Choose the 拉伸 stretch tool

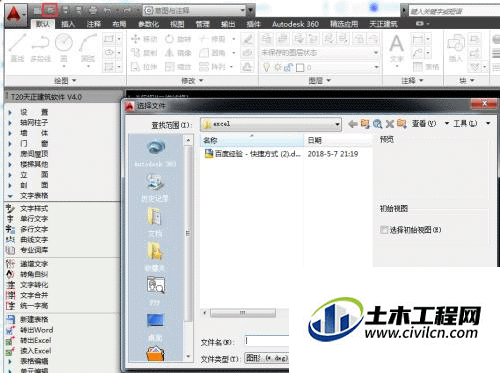(x=144, y=67)
